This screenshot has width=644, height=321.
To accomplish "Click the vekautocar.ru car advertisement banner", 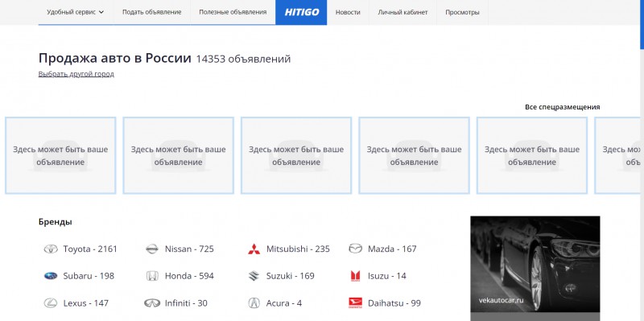I will coord(535,269).
